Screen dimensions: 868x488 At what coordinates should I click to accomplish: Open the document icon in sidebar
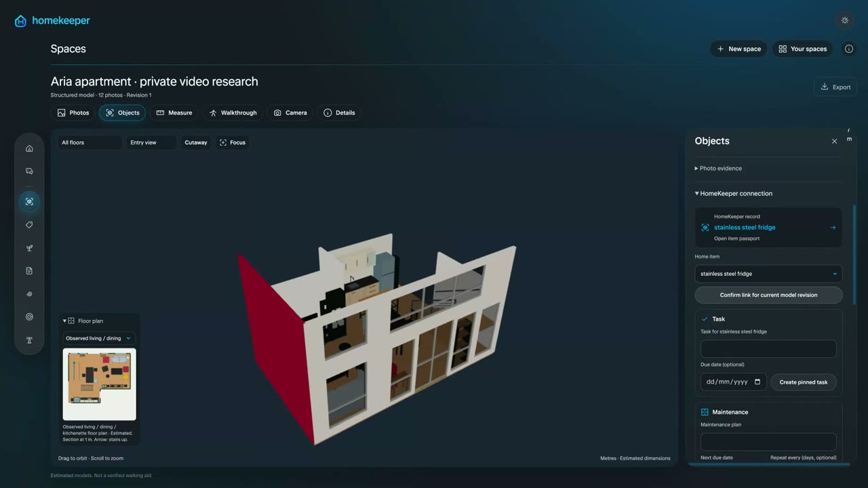(29, 271)
